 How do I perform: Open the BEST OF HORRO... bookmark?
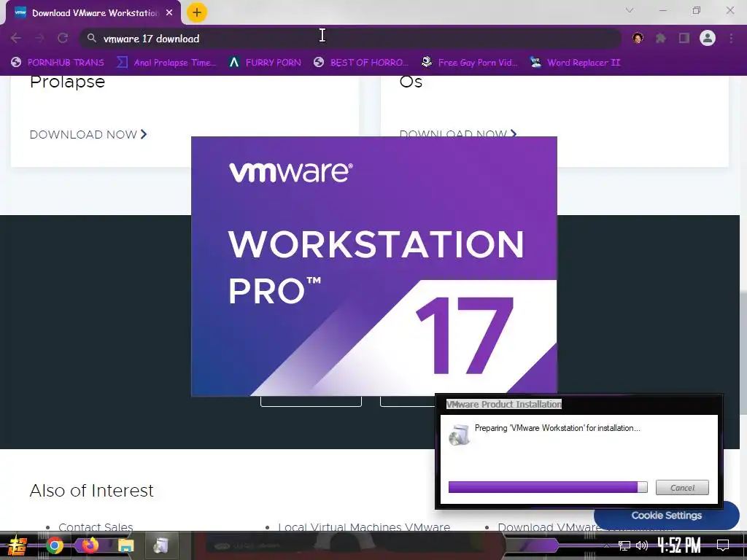[x=361, y=63]
